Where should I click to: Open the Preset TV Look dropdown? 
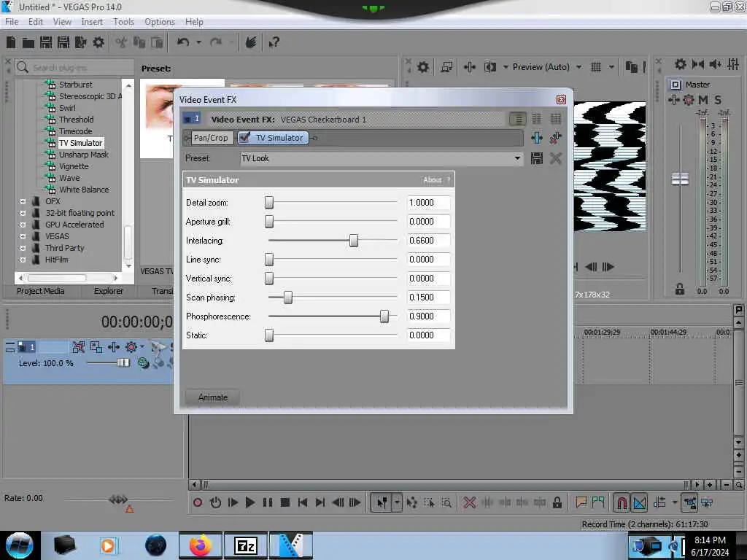tap(517, 158)
